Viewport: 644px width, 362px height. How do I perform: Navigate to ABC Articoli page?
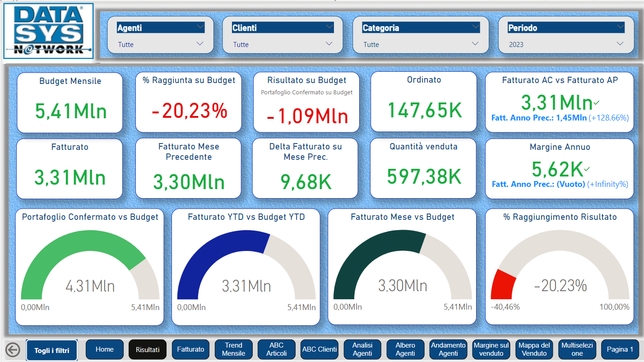click(x=277, y=349)
